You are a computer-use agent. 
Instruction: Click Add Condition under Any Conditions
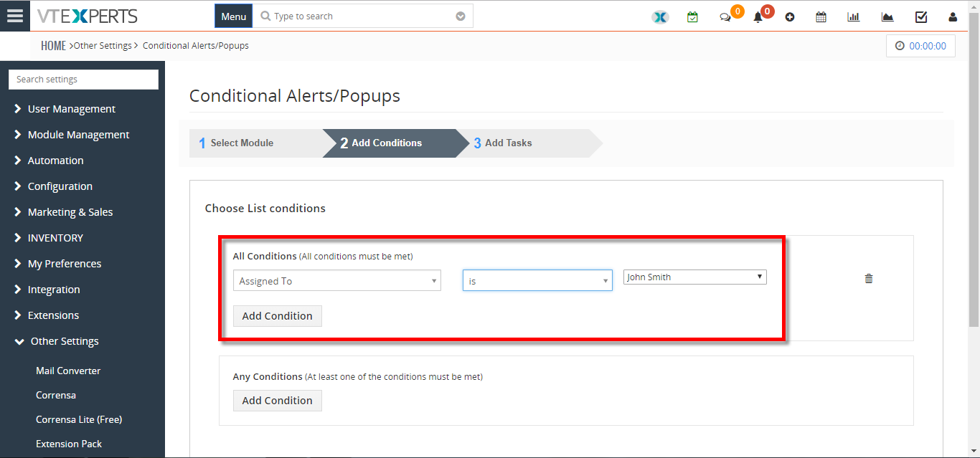278,401
